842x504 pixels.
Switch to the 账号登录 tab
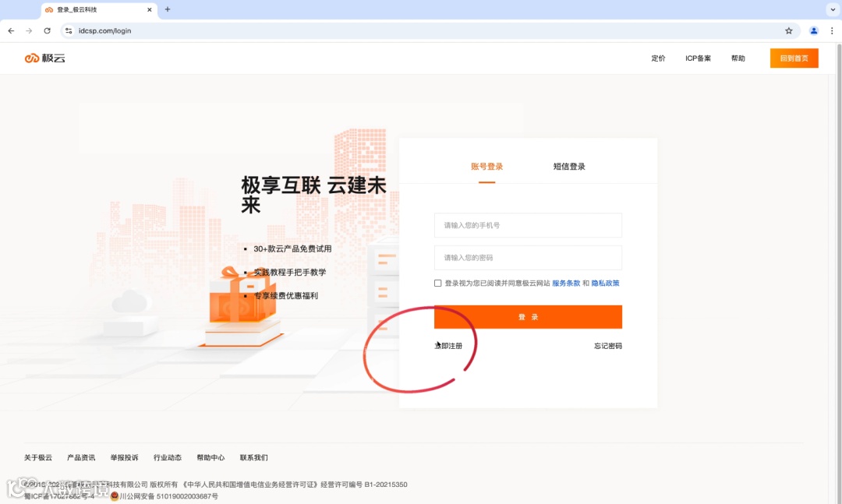click(x=486, y=167)
